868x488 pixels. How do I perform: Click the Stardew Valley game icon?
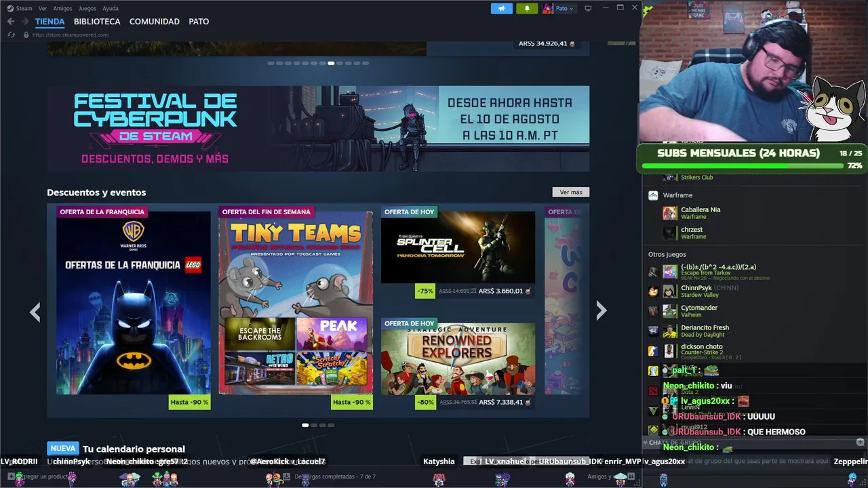[x=653, y=291]
